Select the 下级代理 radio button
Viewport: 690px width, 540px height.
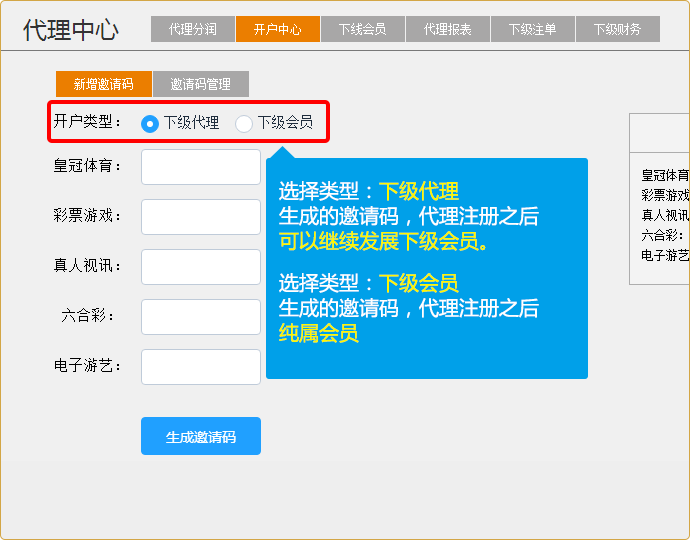(150, 124)
